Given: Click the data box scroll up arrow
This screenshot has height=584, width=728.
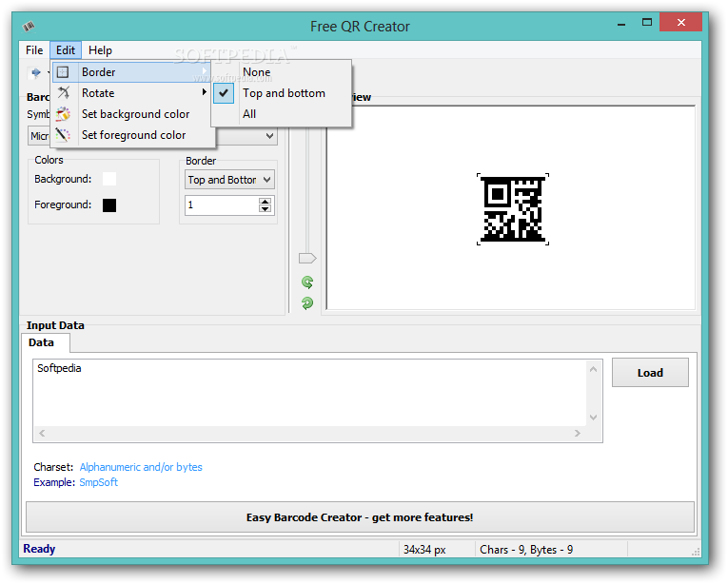Looking at the screenshot, I should [593, 370].
